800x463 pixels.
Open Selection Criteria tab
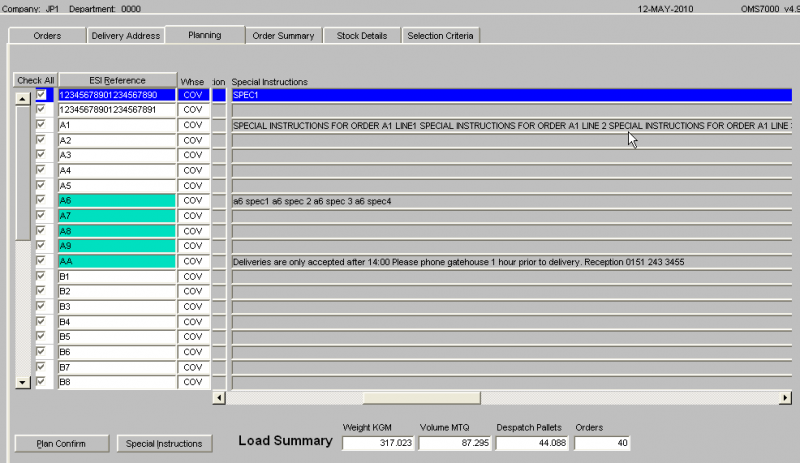[x=440, y=36]
